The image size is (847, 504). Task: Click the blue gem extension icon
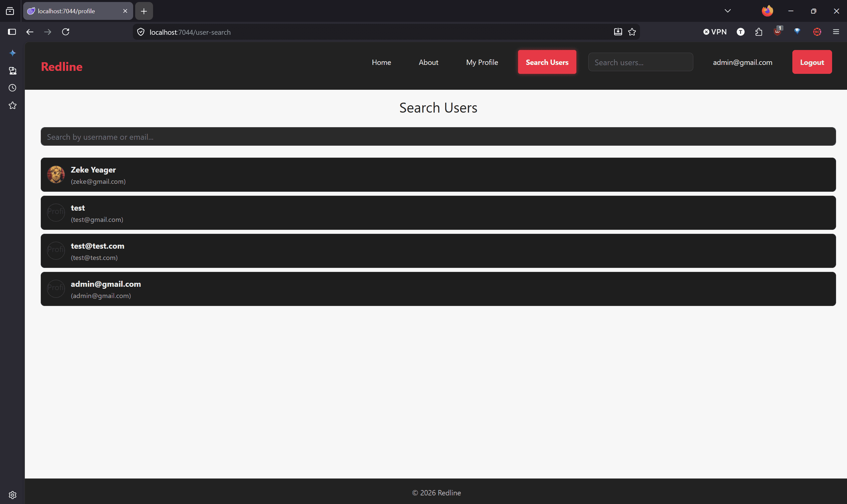pyautogui.click(x=797, y=31)
